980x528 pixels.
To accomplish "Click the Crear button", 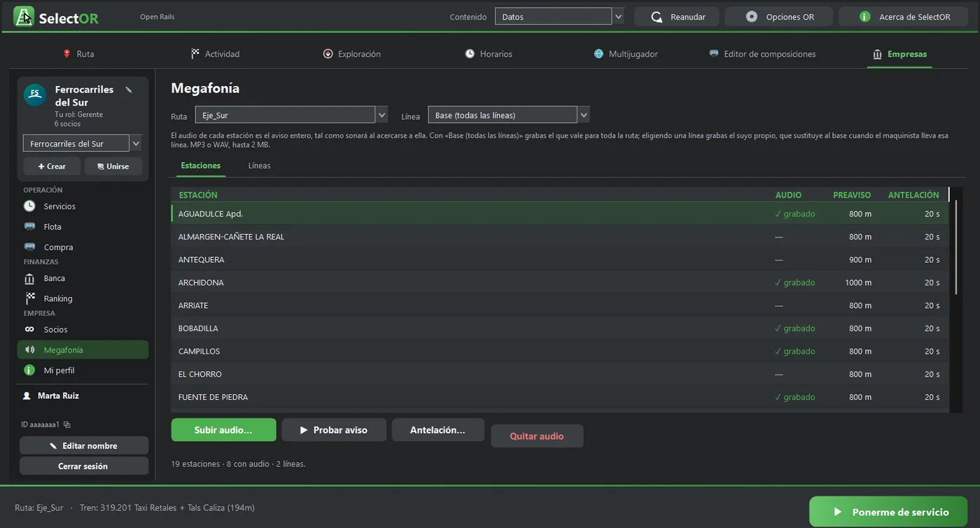I will point(52,166).
